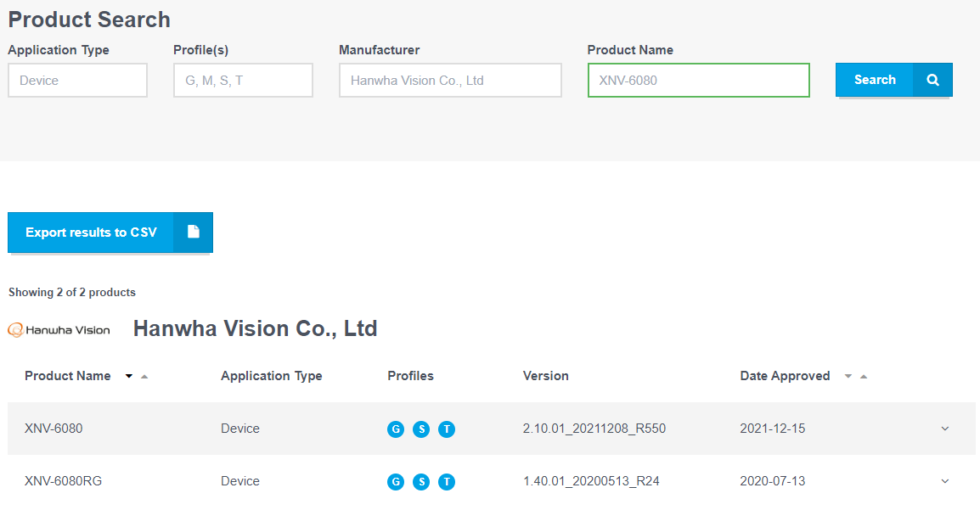Open the Manufacturer selector field
The height and width of the screenshot is (510, 980).
pos(450,80)
